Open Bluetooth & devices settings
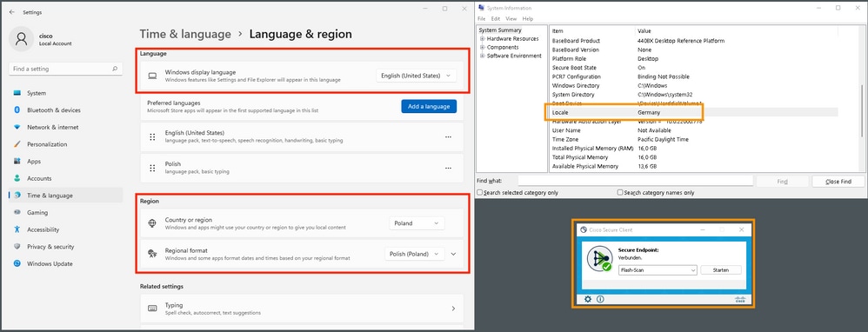868x332 pixels. coord(54,110)
